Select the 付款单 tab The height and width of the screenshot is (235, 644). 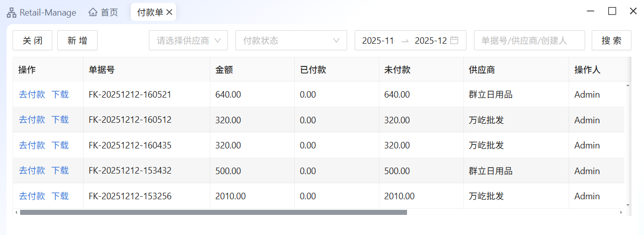coord(150,13)
